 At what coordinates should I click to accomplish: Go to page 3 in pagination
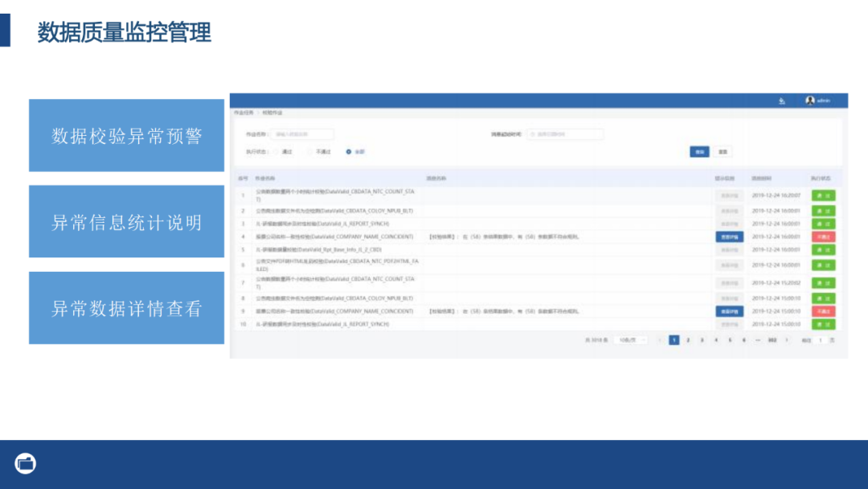point(702,340)
